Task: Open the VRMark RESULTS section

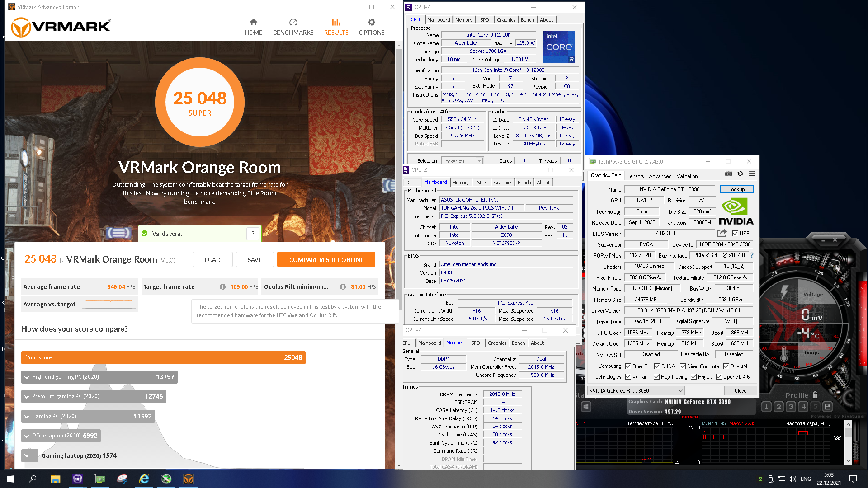Action: click(336, 27)
